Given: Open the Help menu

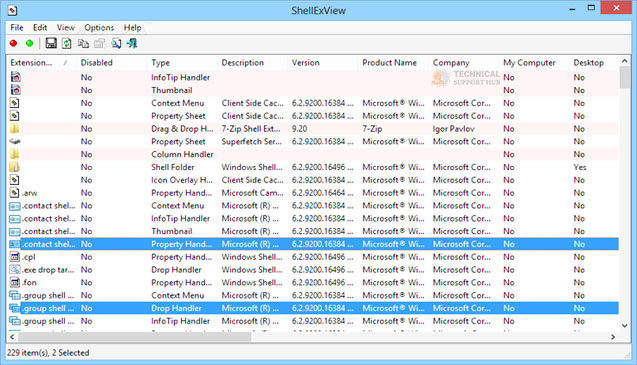Looking at the screenshot, I should click(132, 28).
